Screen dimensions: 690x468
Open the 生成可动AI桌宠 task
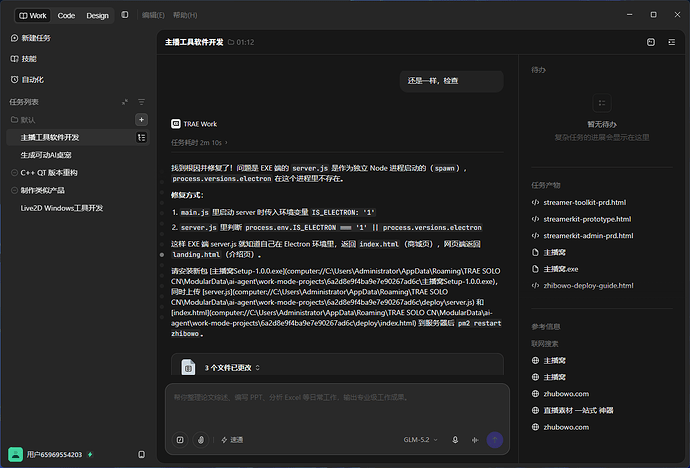click(x=46, y=155)
